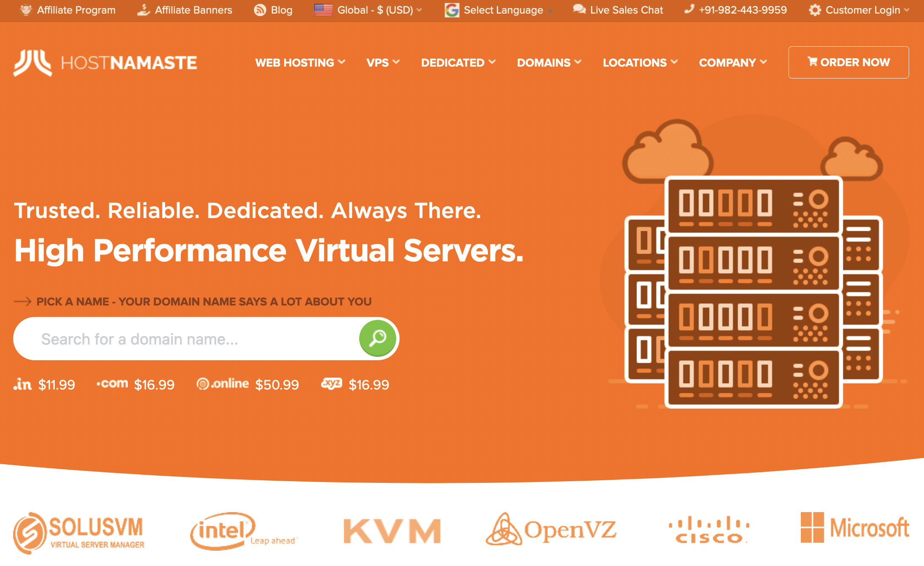Image resolution: width=924 pixels, height=566 pixels.
Task: Click the Intel Leap ahead logo
Action: [244, 531]
